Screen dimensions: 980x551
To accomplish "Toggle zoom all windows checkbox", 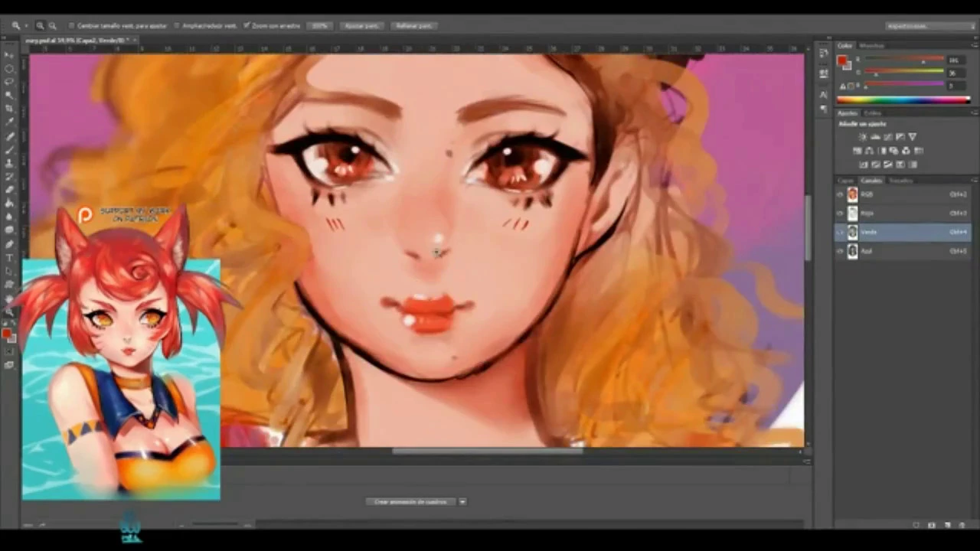I will (x=177, y=26).
